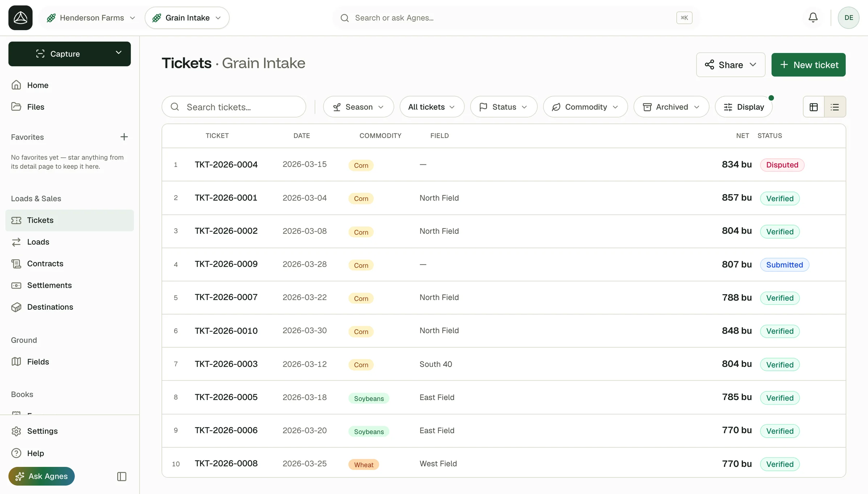
Task: Open the Commodity filter
Action: (586, 107)
